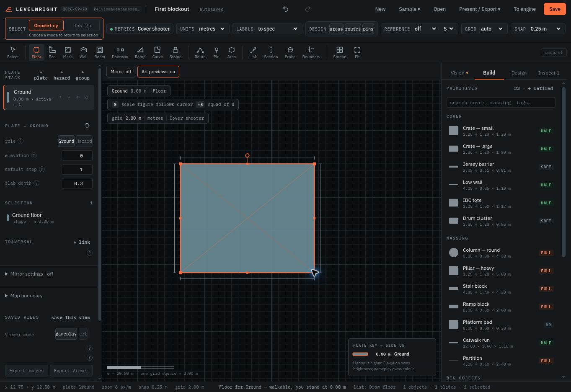Click the primitives search field
The image size is (571, 392).
pyautogui.click(x=501, y=103)
